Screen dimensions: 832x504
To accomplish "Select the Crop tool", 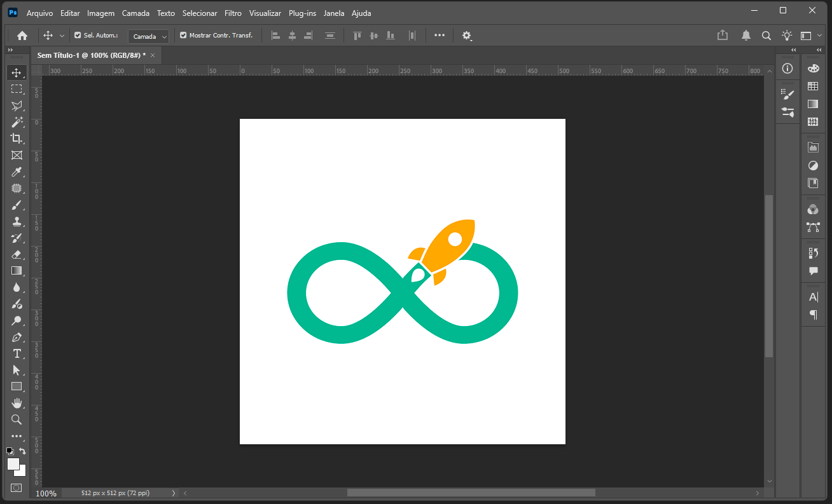I will pyautogui.click(x=17, y=139).
